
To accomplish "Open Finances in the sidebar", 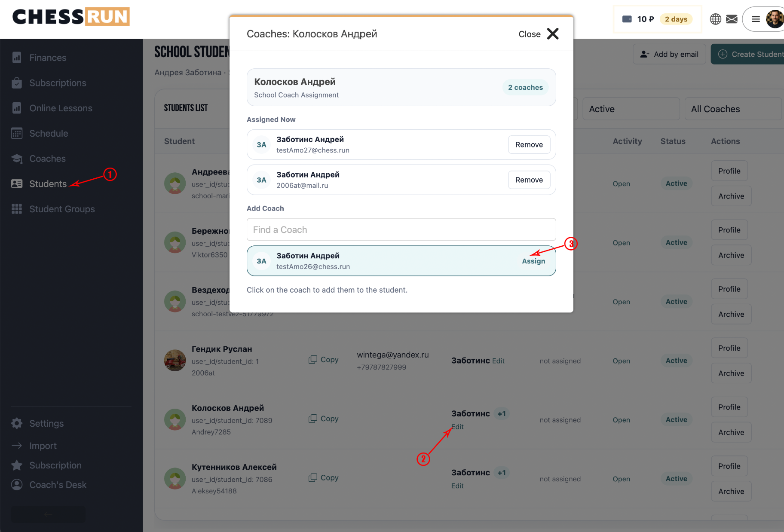I will (48, 58).
